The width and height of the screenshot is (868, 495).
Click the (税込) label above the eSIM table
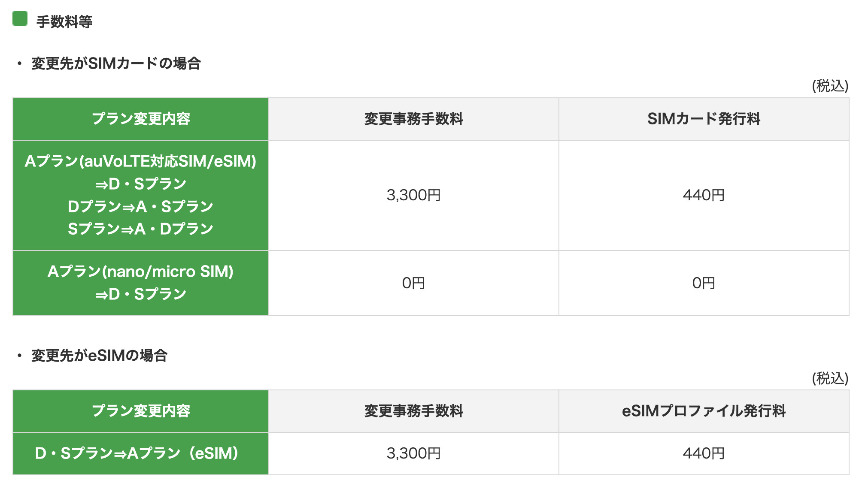pos(830,378)
